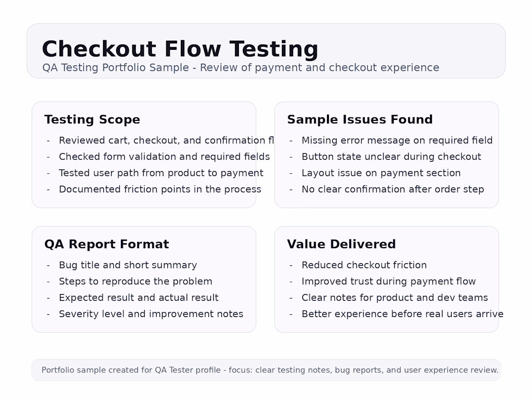
Task: Select Documented friction points in the process
Action: (x=160, y=189)
